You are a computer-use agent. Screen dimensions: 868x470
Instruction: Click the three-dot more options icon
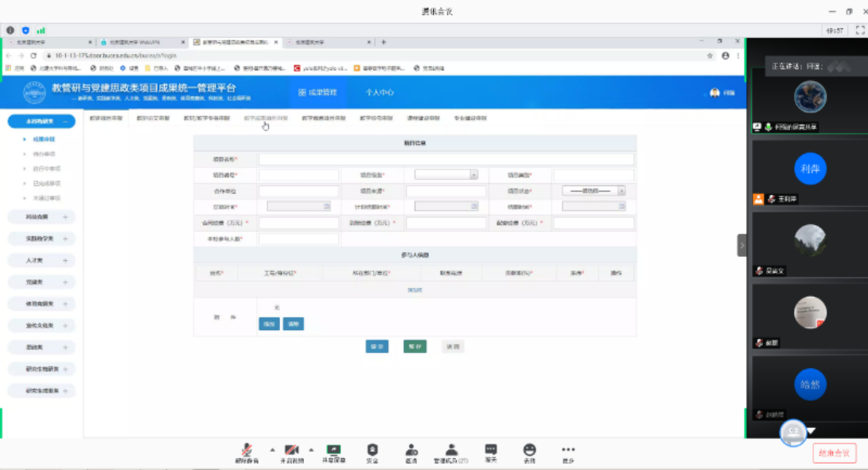coord(567,451)
